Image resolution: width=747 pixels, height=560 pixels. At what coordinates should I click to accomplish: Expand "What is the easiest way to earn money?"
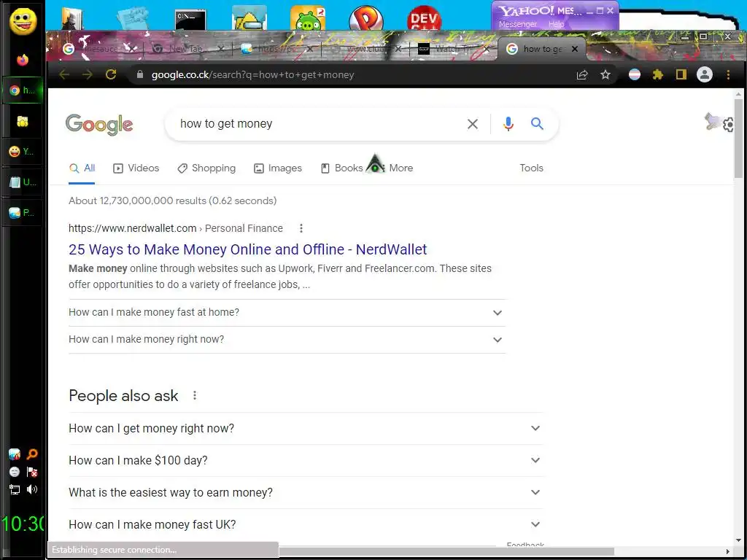pyautogui.click(x=306, y=492)
